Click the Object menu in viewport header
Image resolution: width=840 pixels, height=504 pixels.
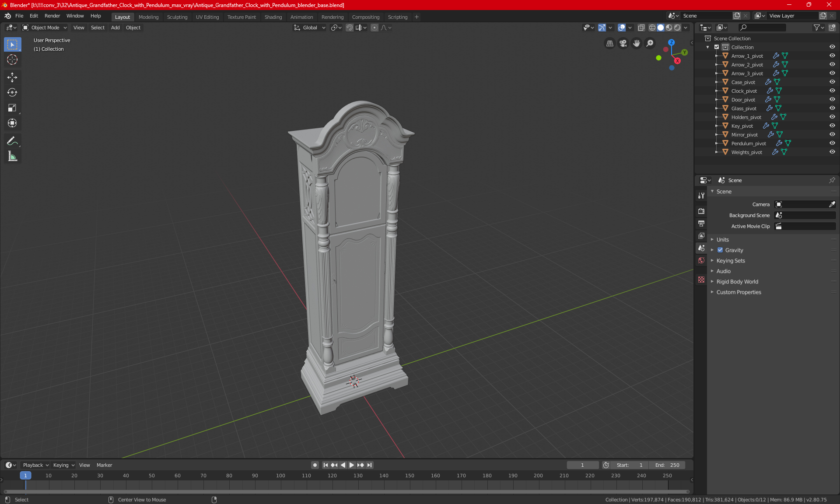tap(133, 28)
